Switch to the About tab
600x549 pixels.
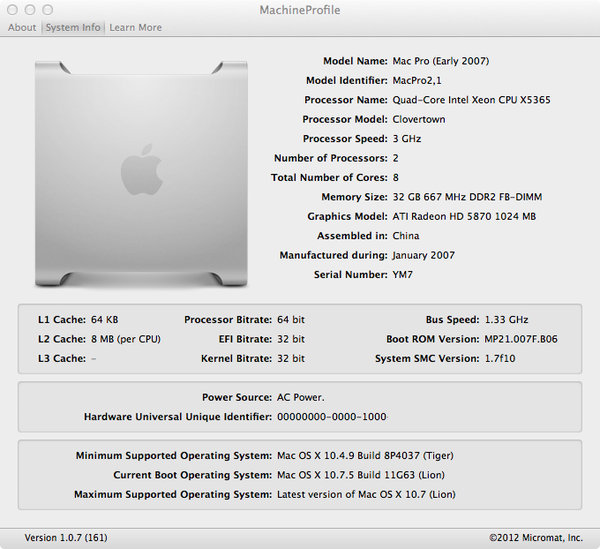click(22, 28)
